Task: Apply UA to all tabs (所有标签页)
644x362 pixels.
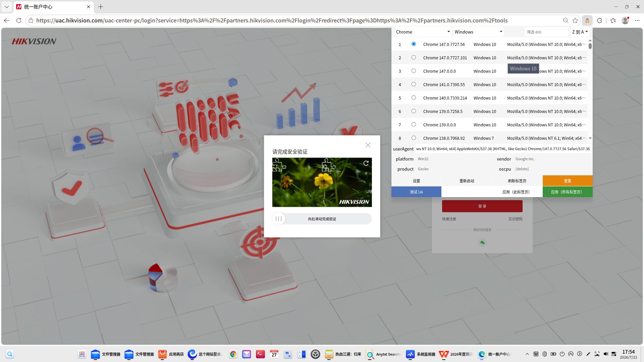Action: (x=568, y=192)
